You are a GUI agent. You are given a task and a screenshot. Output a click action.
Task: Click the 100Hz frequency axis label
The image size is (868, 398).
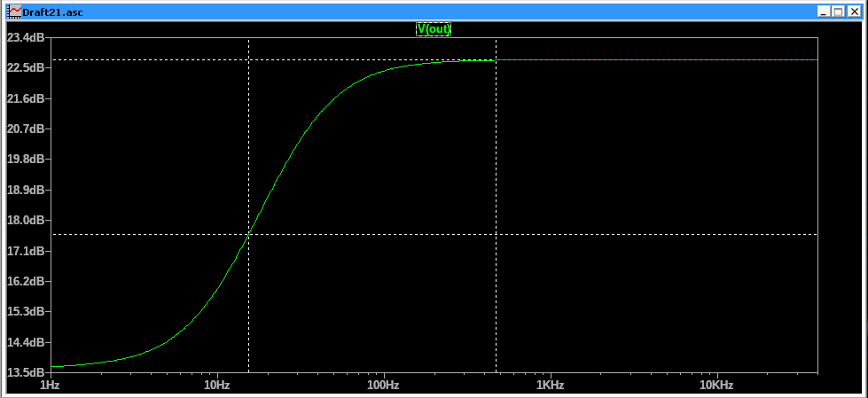[x=383, y=386]
